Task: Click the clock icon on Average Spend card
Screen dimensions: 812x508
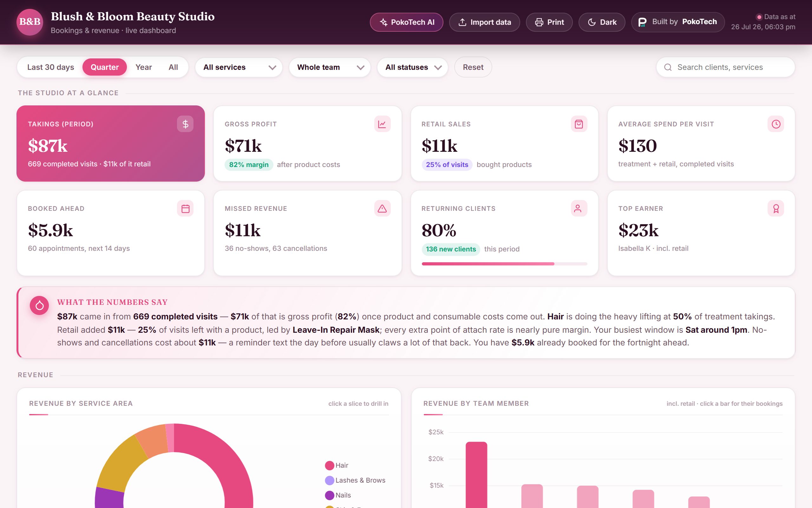Action: click(776, 124)
